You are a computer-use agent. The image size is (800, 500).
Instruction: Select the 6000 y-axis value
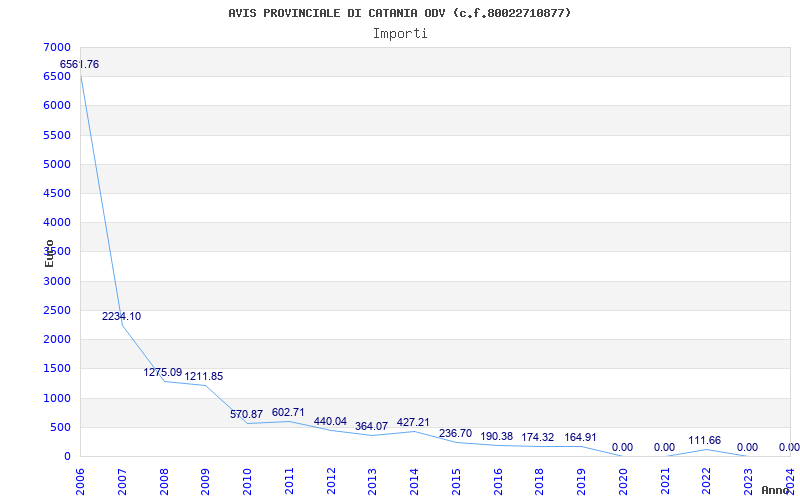pyautogui.click(x=57, y=106)
